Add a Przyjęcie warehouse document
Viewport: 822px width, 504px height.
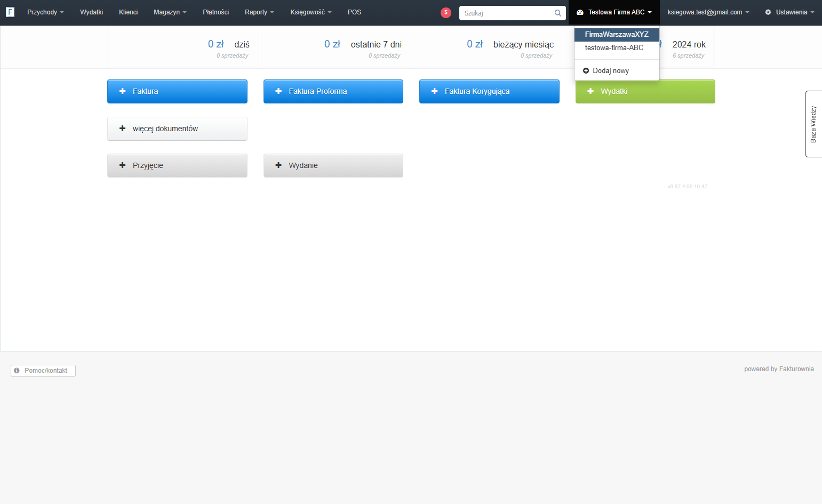(x=177, y=165)
